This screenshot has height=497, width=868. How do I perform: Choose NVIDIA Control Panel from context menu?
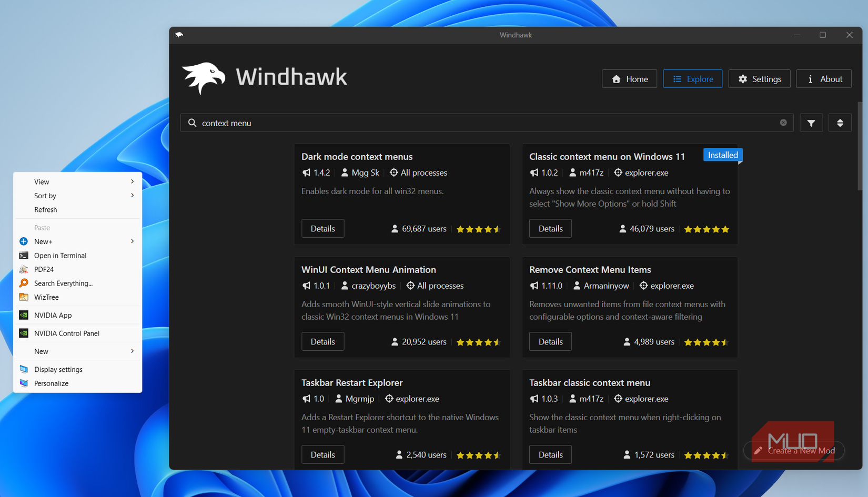point(77,333)
